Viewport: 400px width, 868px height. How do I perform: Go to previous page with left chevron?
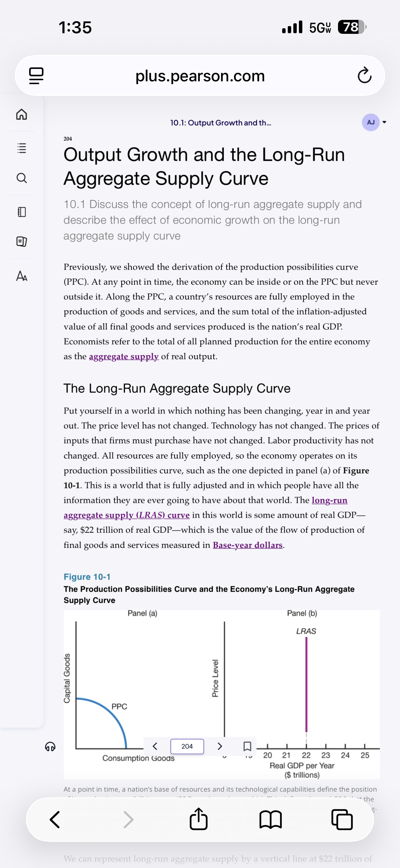pos(155,746)
